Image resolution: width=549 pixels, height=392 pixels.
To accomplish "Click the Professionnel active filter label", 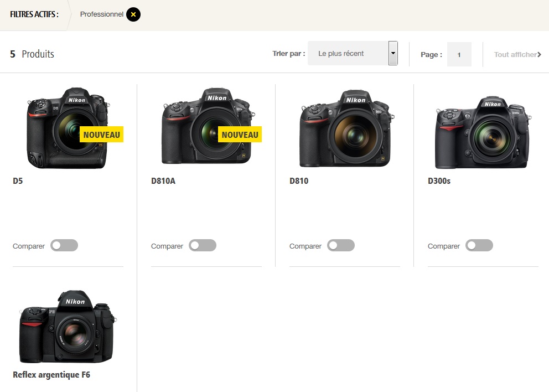I will point(101,14).
